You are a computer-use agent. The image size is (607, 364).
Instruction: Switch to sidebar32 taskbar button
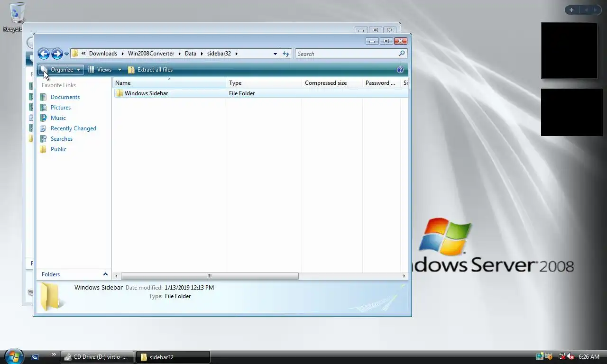174,357
